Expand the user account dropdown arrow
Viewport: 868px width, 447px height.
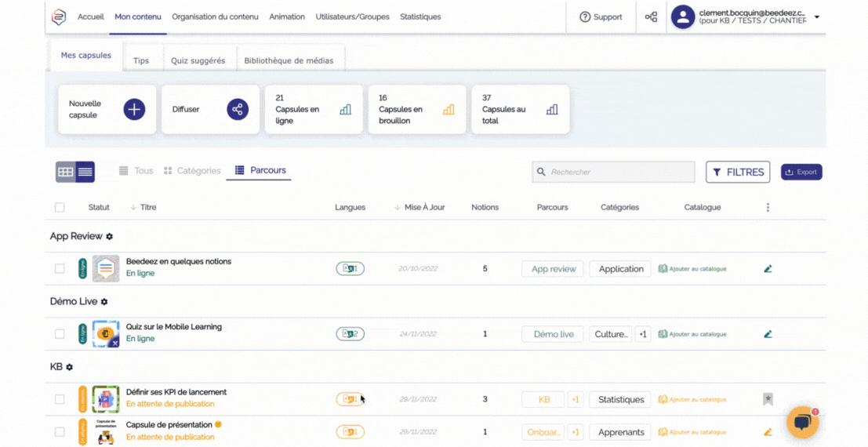coord(817,17)
